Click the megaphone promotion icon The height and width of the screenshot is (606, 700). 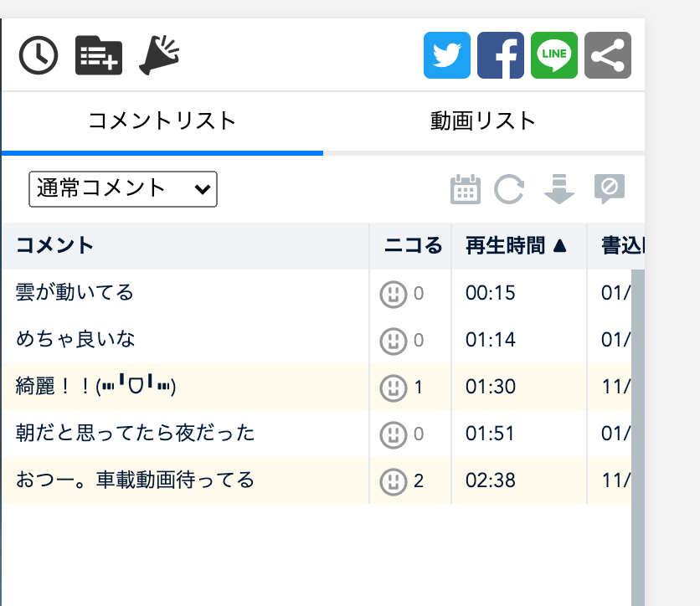tap(160, 55)
